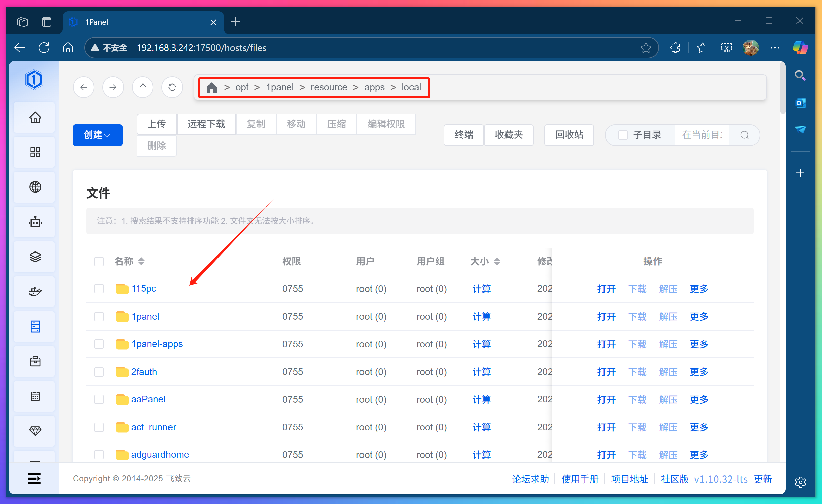Screen dimensions: 822x504
Task: Sort files by 名称 column arrows
Action: (141, 261)
